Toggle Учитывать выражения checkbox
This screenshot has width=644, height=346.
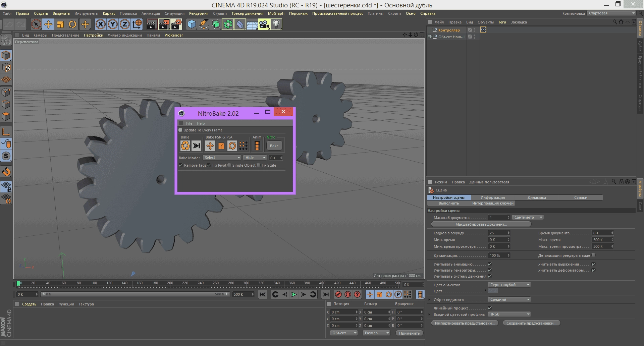[x=593, y=264]
